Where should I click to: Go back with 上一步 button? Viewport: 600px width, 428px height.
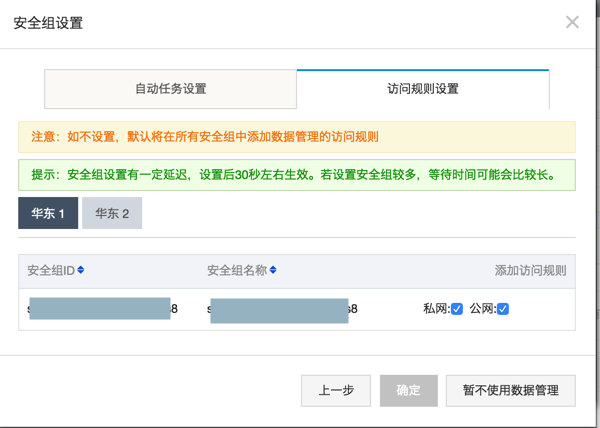(x=335, y=390)
